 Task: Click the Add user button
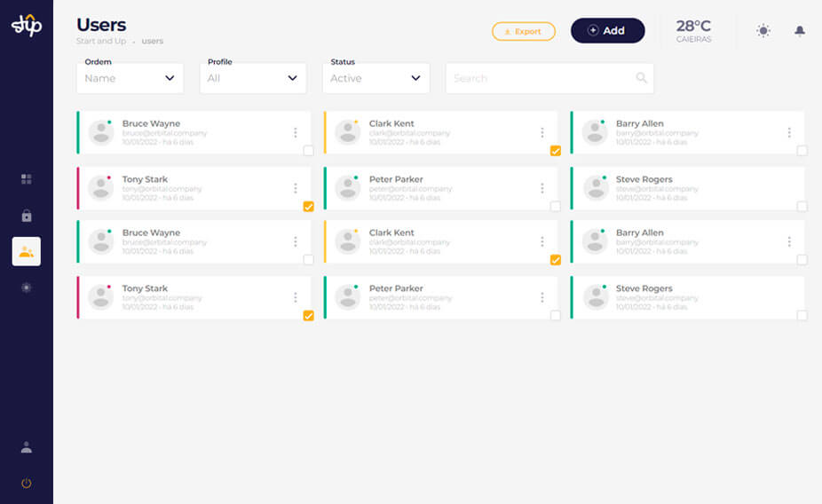[607, 31]
